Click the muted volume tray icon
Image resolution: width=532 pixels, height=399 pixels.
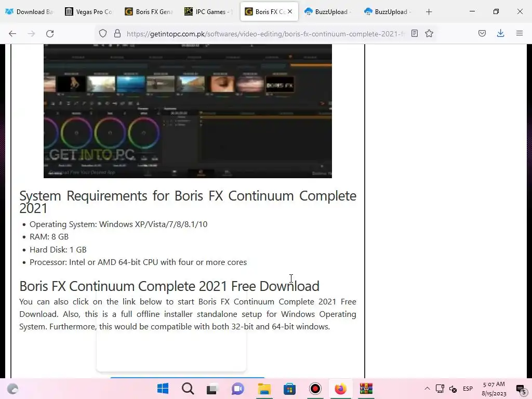coord(453,389)
